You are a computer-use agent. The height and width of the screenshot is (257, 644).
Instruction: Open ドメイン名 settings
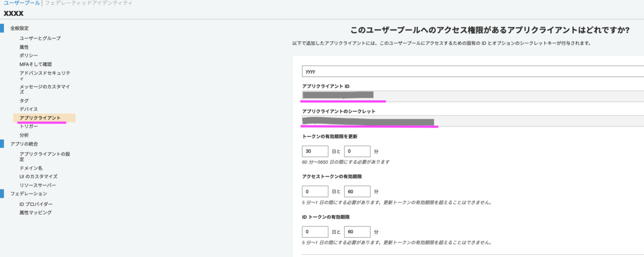click(31, 168)
